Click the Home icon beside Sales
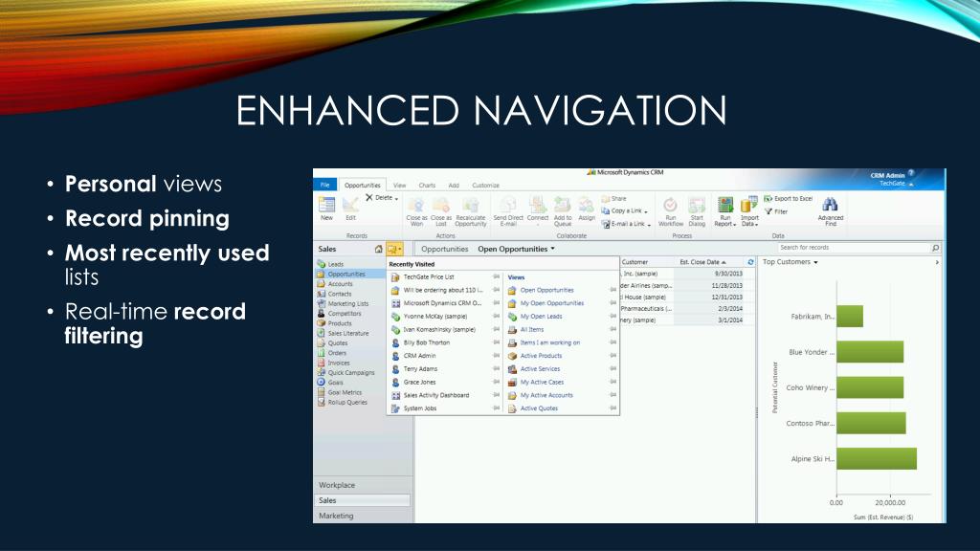The height and width of the screenshot is (551, 980). (x=378, y=249)
